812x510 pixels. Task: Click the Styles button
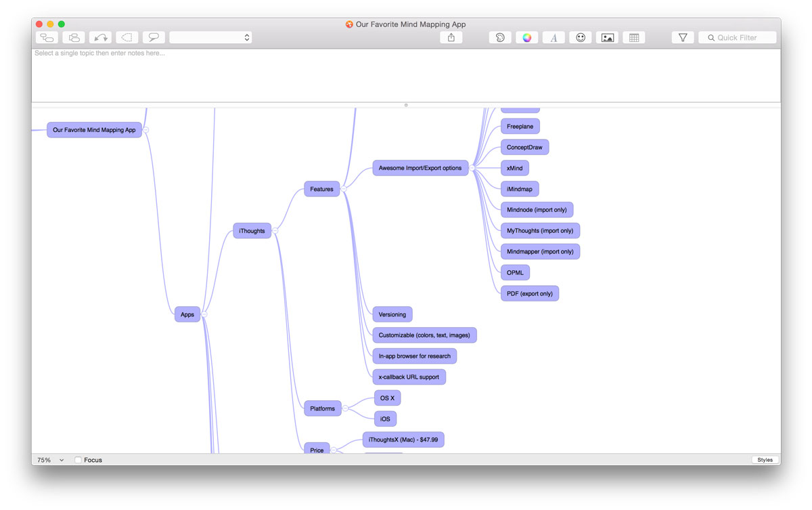[765, 460]
